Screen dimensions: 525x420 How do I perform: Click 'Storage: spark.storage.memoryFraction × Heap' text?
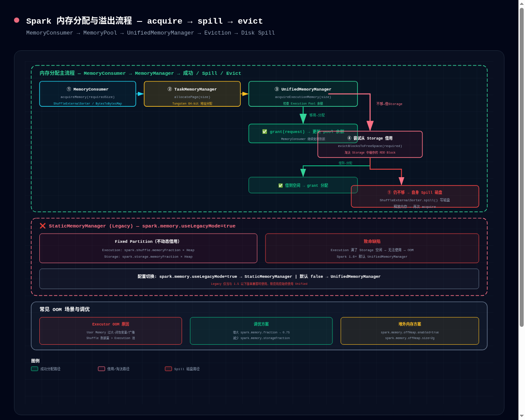pos(148,257)
